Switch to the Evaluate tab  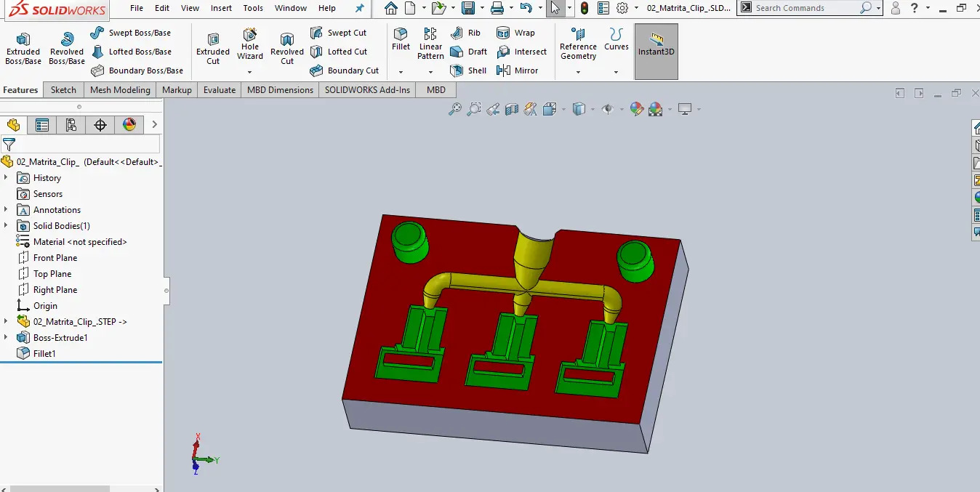(x=219, y=89)
